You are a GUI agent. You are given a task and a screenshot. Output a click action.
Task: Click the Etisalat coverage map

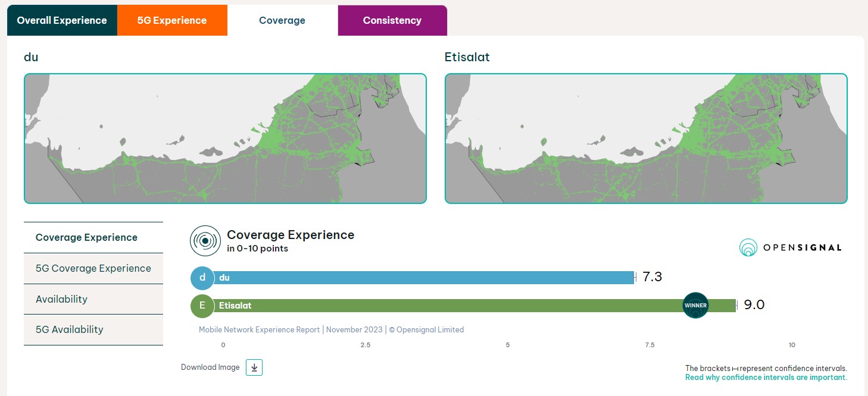646,139
